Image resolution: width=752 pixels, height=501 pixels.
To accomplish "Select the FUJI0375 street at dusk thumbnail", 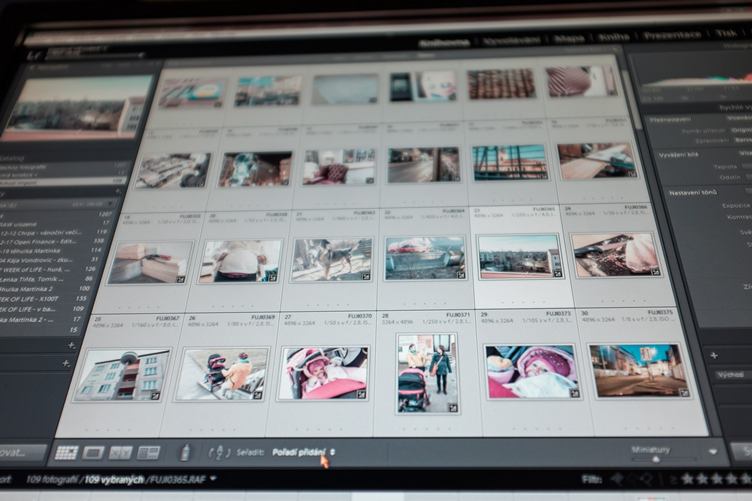I will [x=639, y=370].
